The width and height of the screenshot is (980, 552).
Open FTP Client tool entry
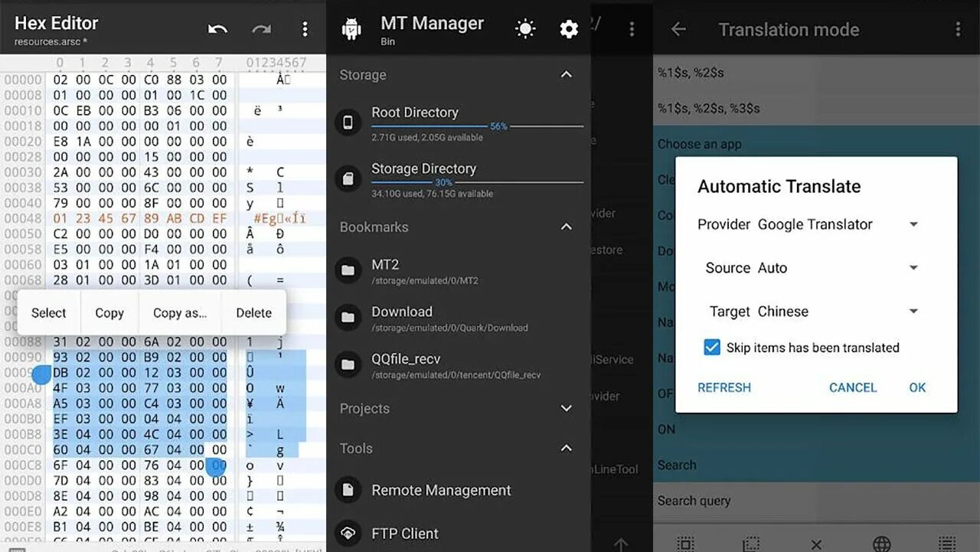click(x=459, y=534)
